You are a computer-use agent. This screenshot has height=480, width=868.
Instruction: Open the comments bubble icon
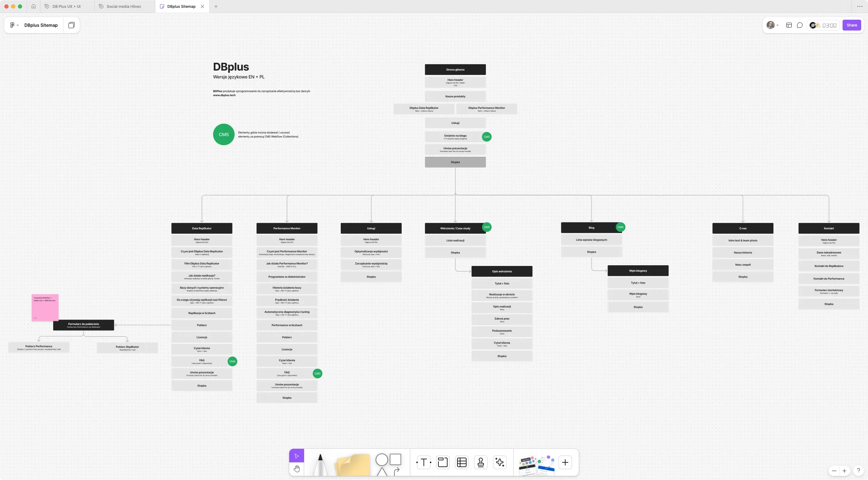pos(800,25)
